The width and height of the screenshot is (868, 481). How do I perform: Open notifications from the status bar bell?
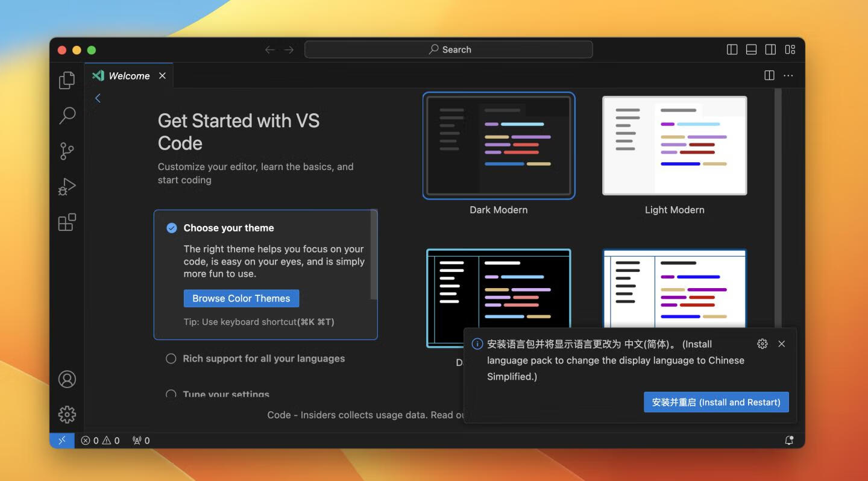pyautogui.click(x=788, y=440)
